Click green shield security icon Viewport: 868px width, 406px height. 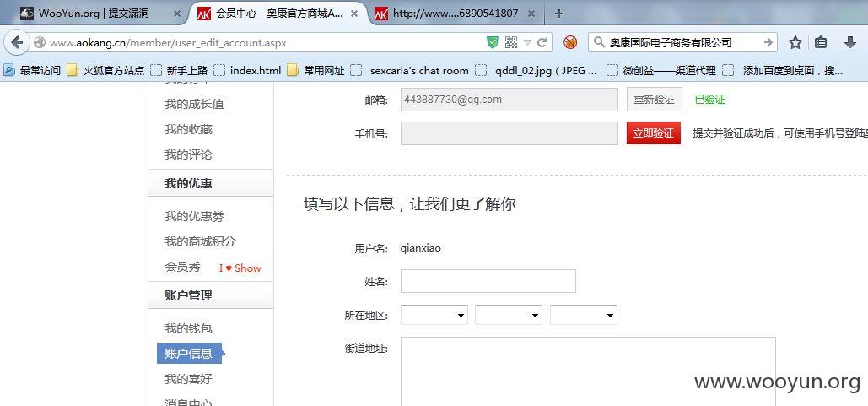tap(492, 42)
